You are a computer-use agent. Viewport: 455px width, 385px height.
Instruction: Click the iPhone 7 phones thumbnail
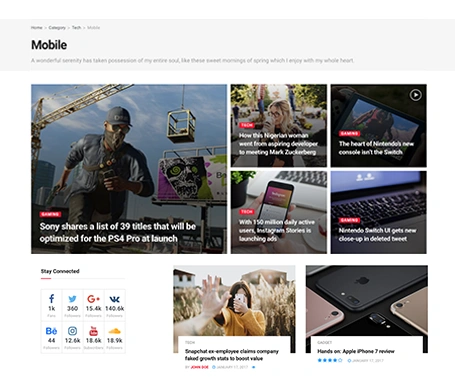tap(367, 300)
